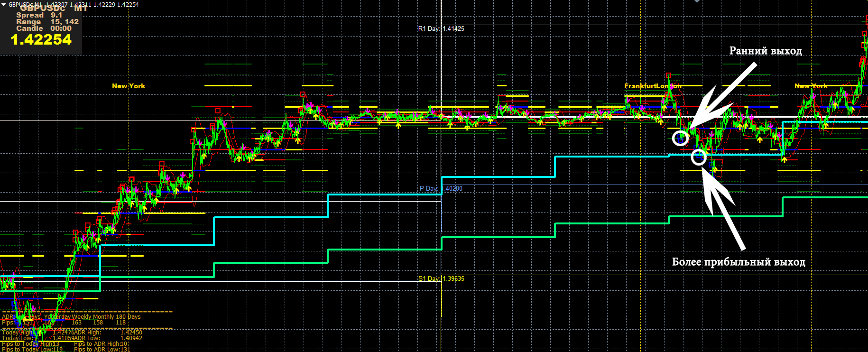The image size is (868, 352).
Task: Select the small white GBPUSDc,M1 OHLC header line
Action: pyautogui.click(x=74, y=4)
